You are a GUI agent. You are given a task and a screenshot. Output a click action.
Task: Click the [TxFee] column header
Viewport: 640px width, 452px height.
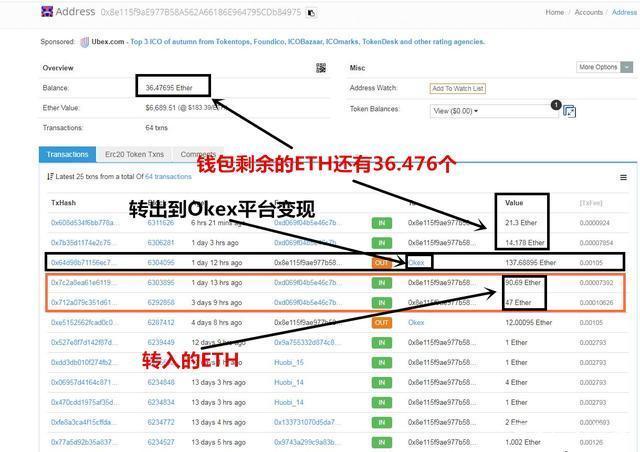point(591,203)
